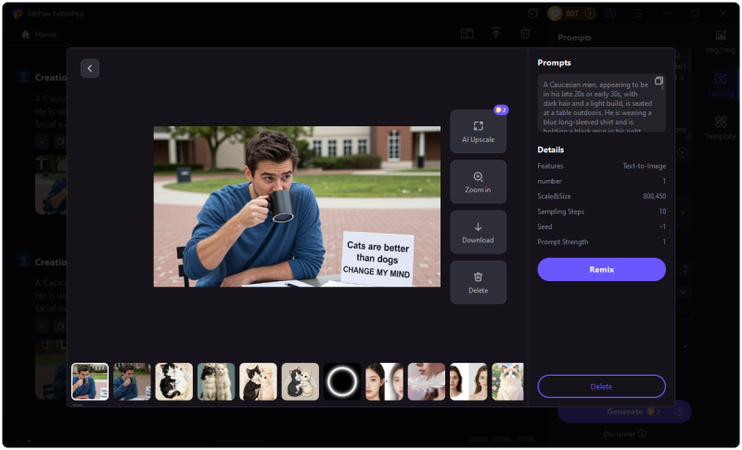Go to the Home tab
Image resolution: width=742 pixels, height=450 pixels.
40,34
